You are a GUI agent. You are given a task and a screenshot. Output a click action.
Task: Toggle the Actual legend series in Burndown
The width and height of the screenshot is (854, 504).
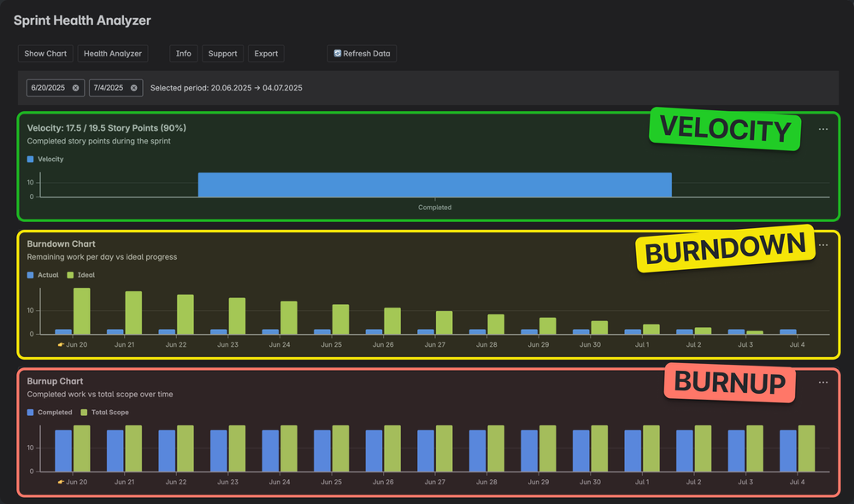(x=43, y=275)
